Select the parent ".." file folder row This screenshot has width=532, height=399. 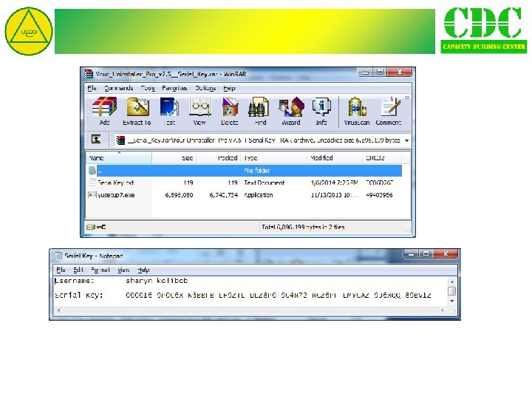tap(245, 171)
